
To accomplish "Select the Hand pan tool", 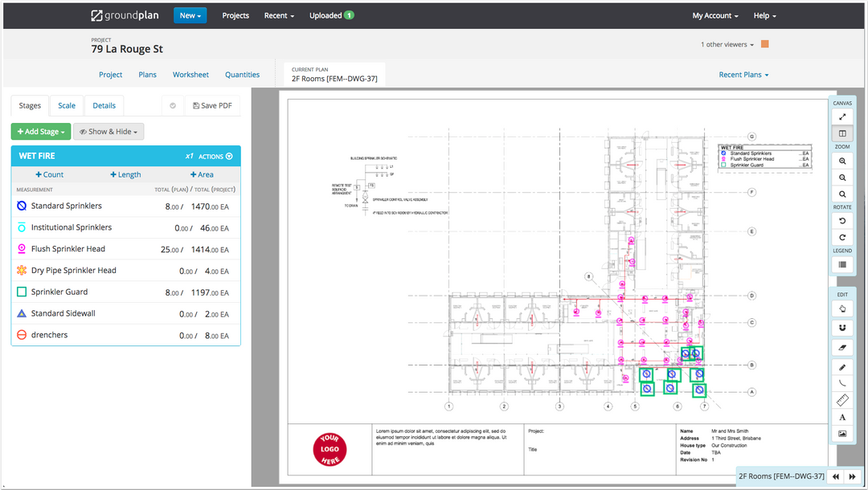I will point(842,308).
